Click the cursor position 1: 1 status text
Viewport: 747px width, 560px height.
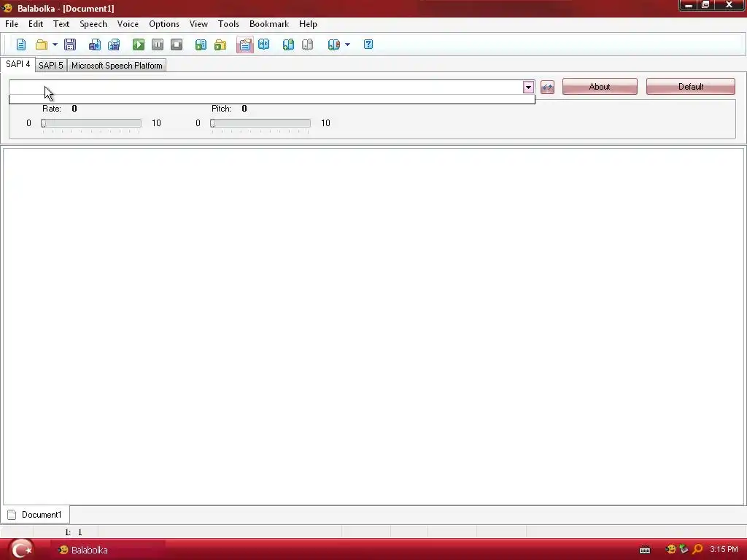point(74,532)
